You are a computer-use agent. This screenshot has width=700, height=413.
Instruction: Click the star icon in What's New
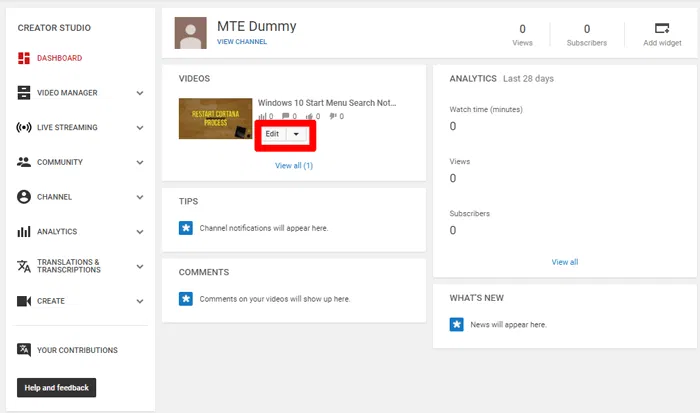click(x=456, y=325)
